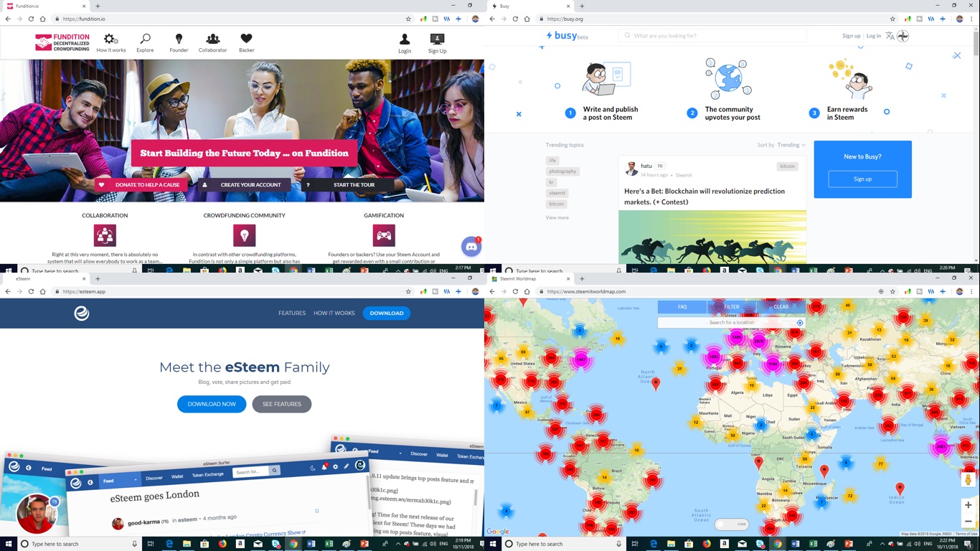The image size is (980, 551).
Task: Click the Backer heart icon
Action: point(246,39)
